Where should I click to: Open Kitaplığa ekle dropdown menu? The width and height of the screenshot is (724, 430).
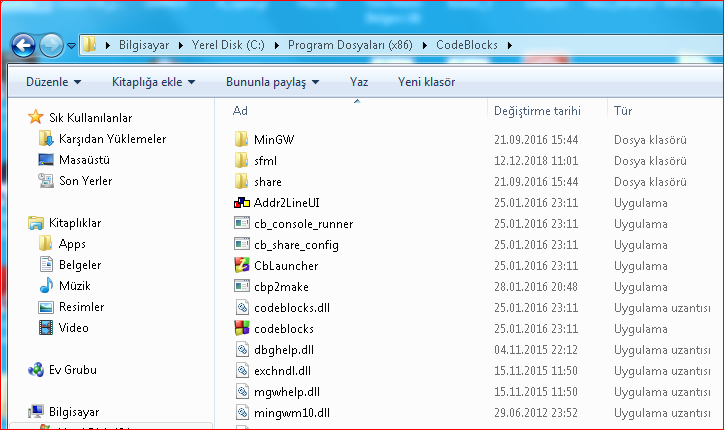pyautogui.click(x=154, y=82)
